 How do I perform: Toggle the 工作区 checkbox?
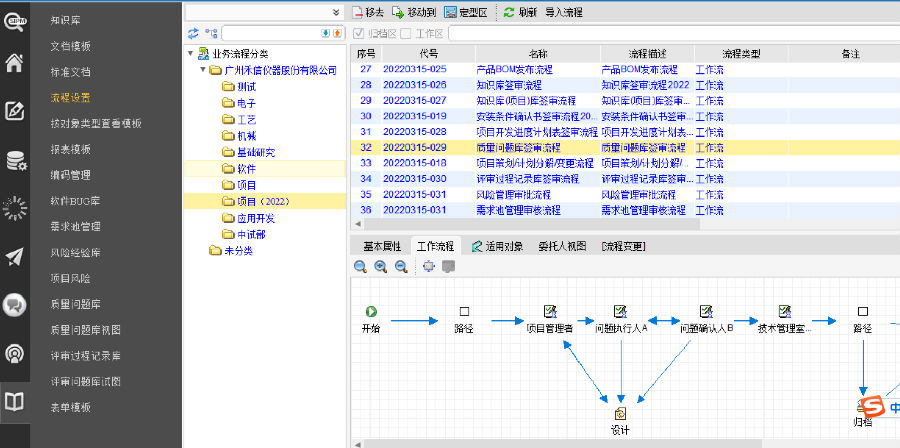pyautogui.click(x=406, y=33)
